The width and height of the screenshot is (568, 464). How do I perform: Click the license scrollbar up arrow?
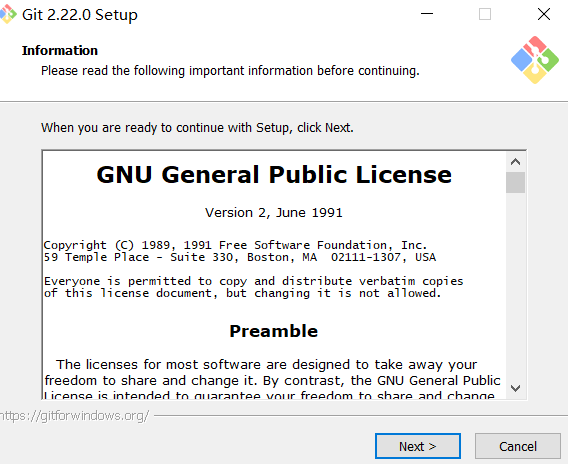[515, 162]
